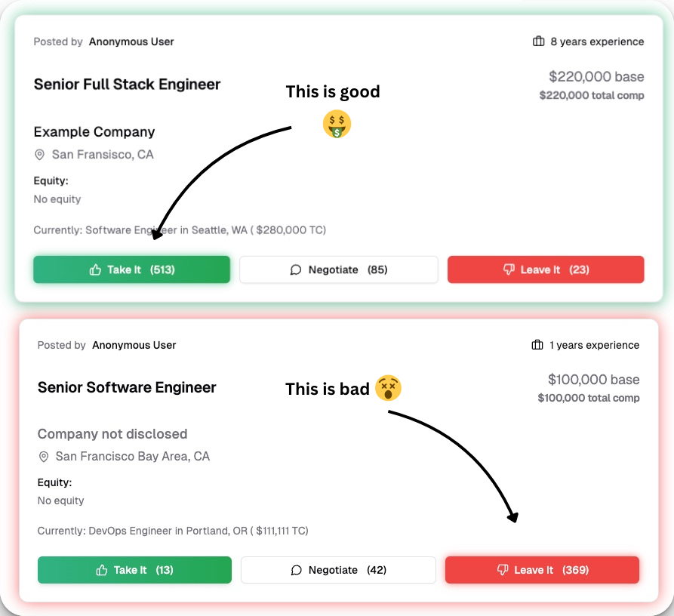Vote Take It on the $220,000 offer
The image size is (674, 616).
tap(131, 269)
